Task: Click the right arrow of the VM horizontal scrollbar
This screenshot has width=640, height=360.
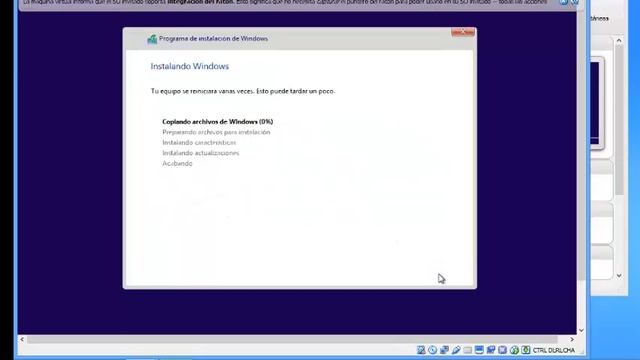Action: coord(572,339)
